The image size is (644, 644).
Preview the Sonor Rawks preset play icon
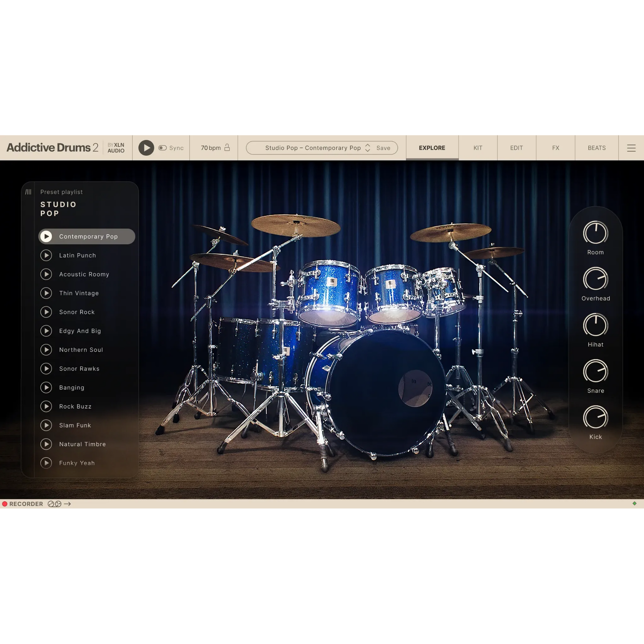pos(46,369)
